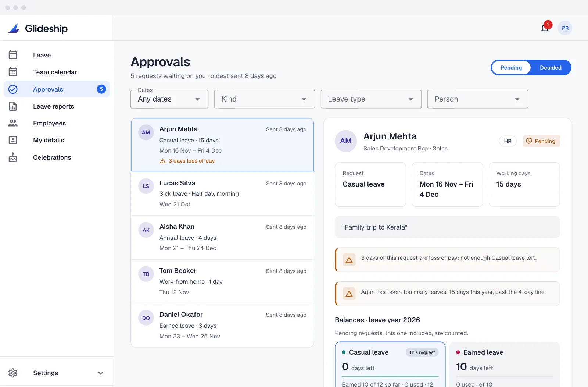Click the Casual leave balance progress bar

390,376
